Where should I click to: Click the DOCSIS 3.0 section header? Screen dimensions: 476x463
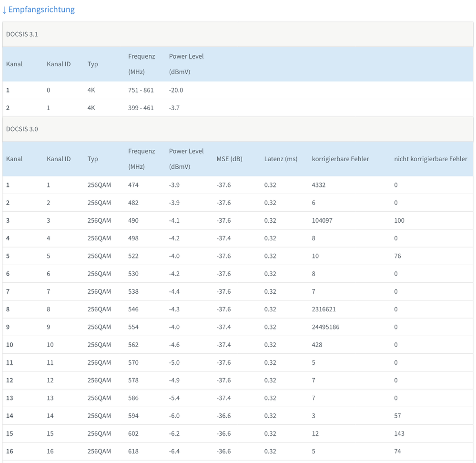22,129
